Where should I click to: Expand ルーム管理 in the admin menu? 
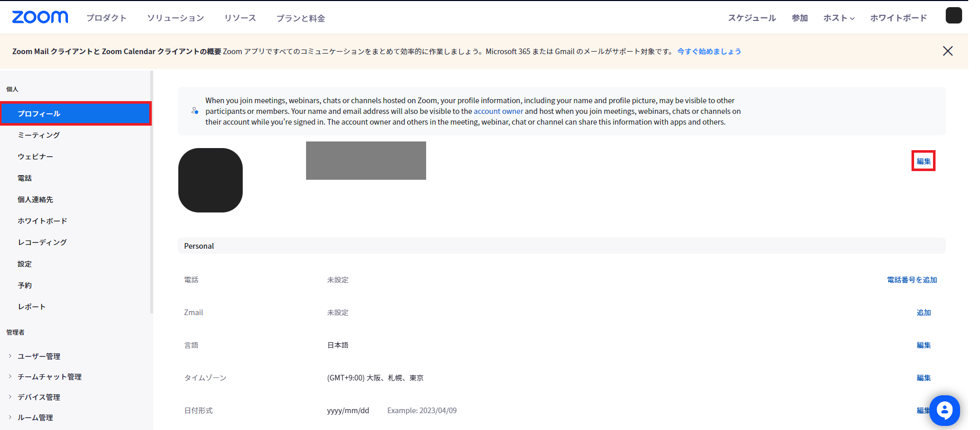pyautogui.click(x=35, y=417)
